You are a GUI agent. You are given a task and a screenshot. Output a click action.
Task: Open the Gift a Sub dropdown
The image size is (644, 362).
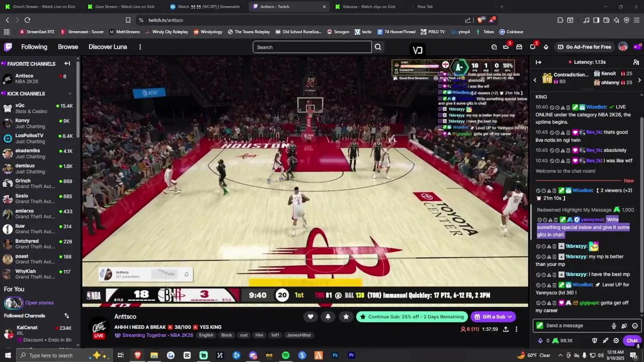493,317
